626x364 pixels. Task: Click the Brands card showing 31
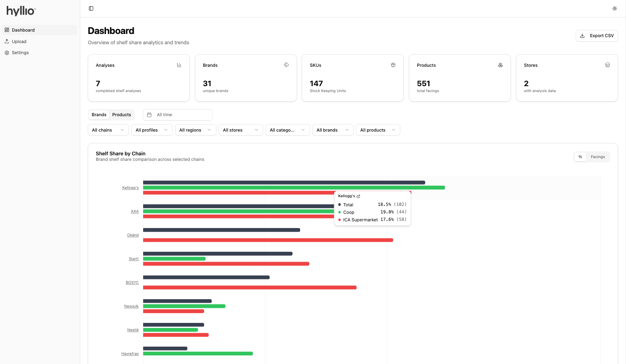246,78
